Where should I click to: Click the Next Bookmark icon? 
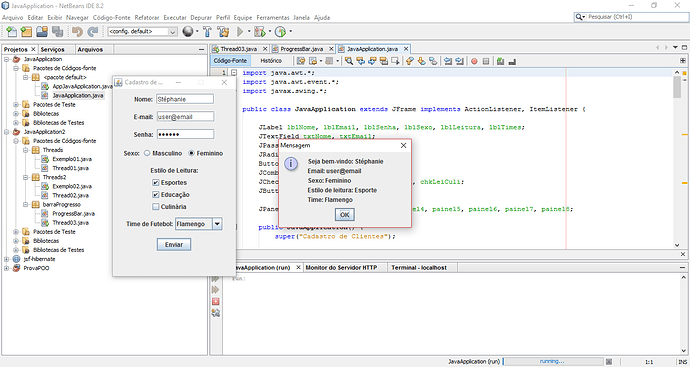tap(421, 61)
